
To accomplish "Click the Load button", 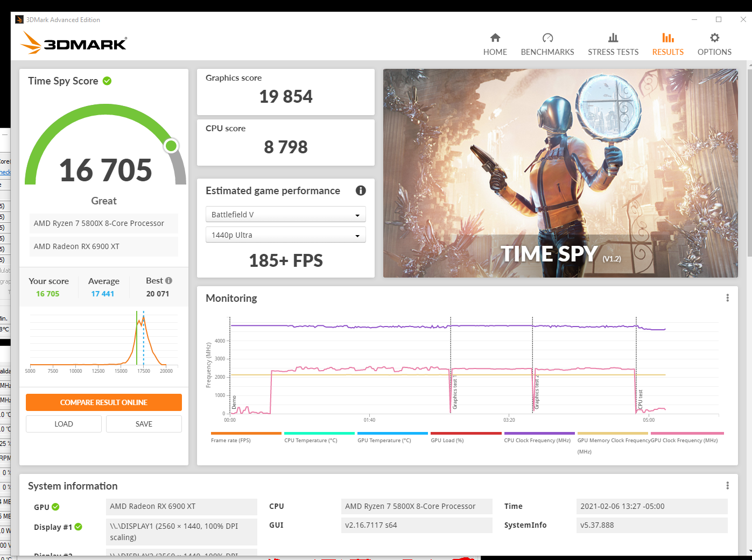I will point(64,424).
